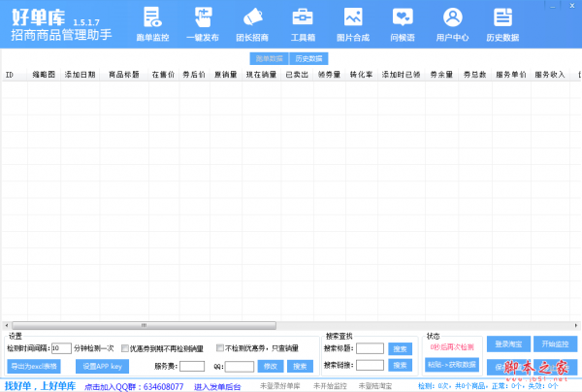Switch to the 跑单数据 tab
The width and height of the screenshot is (582, 392).
pos(269,58)
